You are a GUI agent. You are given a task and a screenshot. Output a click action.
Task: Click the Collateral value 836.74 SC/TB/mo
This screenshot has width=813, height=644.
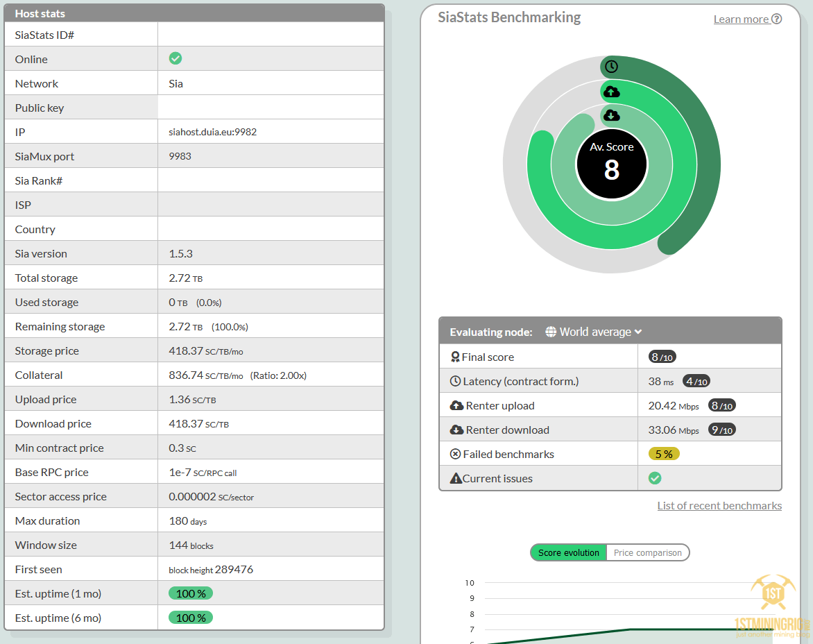pos(206,375)
